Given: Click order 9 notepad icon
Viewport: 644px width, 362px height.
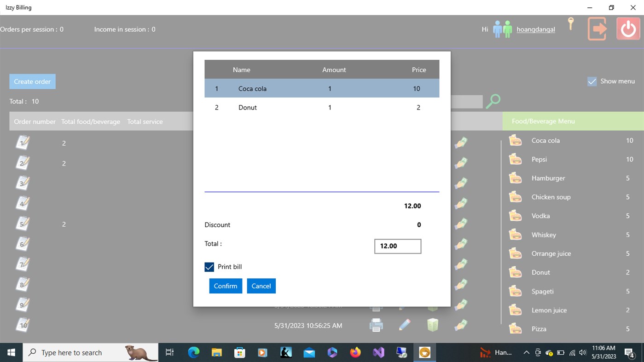Looking at the screenshot, I should [23, 305].
